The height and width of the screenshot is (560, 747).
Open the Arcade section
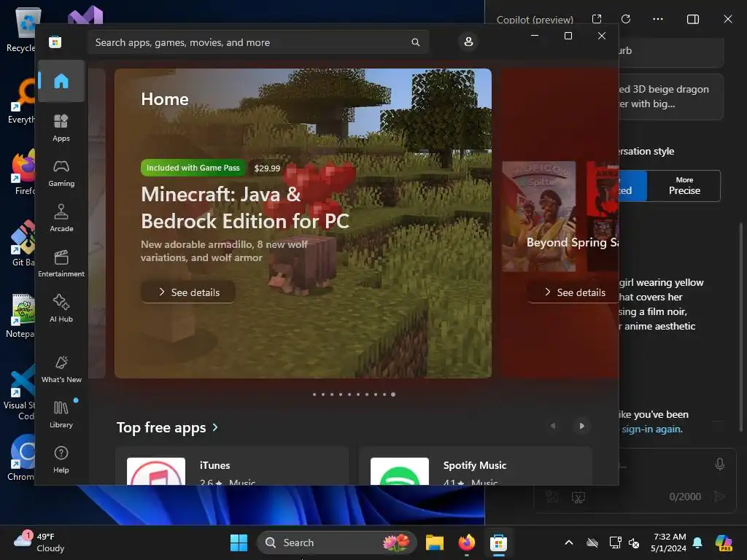pos(61,218)
